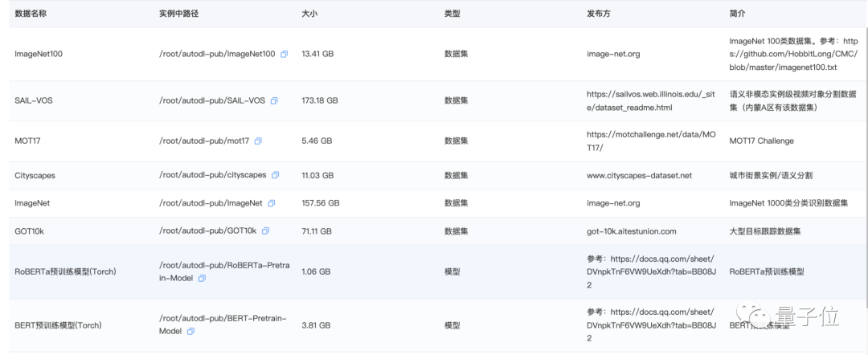Select the GOT10k dataset name

30,231
